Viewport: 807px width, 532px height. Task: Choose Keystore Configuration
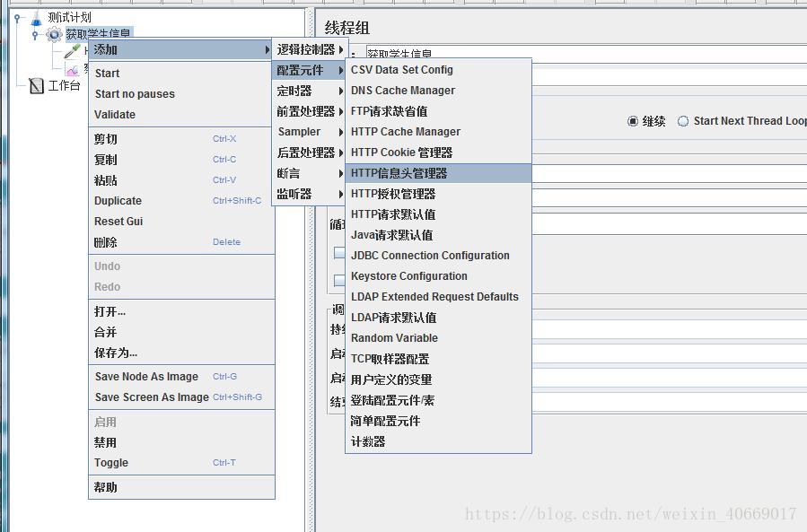pos(438,275)
